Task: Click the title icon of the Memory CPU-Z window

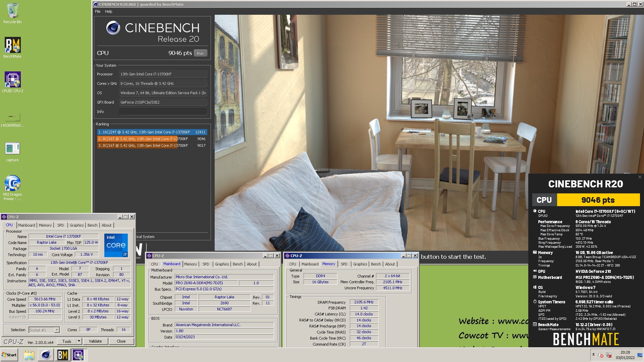Action: coord(287,256)
